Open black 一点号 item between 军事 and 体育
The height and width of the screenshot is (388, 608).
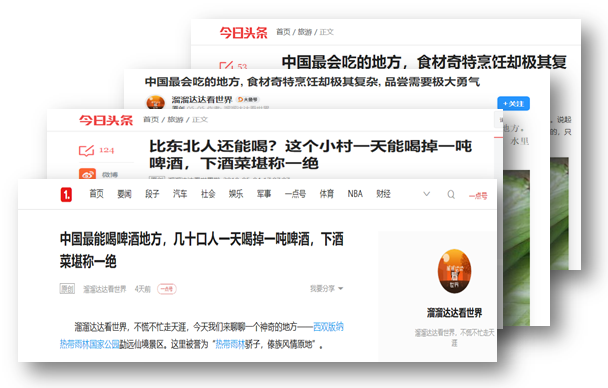pos(295,194)
